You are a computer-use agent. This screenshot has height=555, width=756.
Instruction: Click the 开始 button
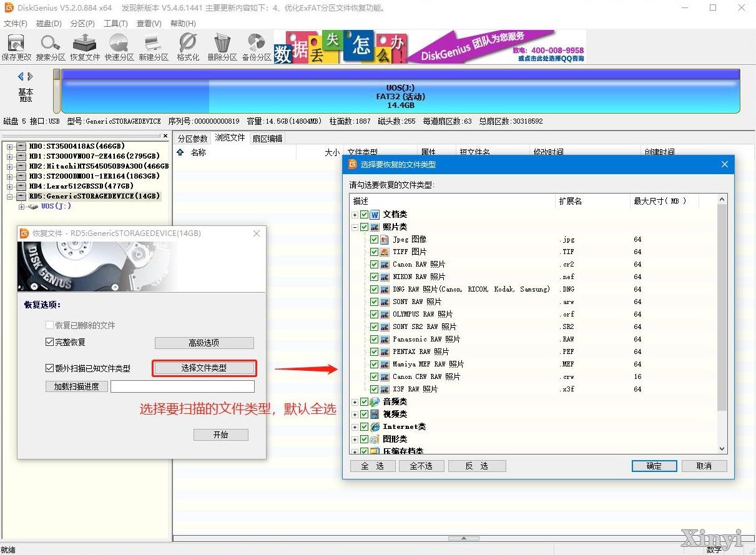point(221,435)
